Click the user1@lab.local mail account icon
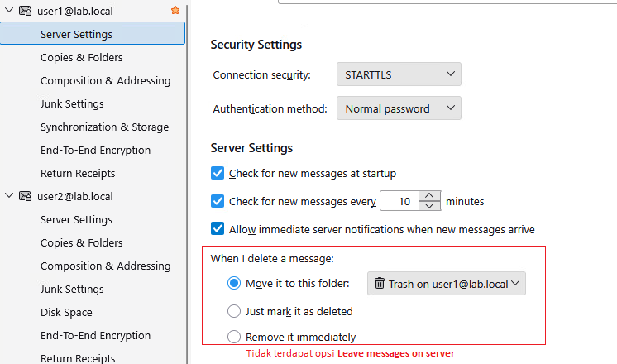Viewport: 617px width, 364px height. point(26,11)
